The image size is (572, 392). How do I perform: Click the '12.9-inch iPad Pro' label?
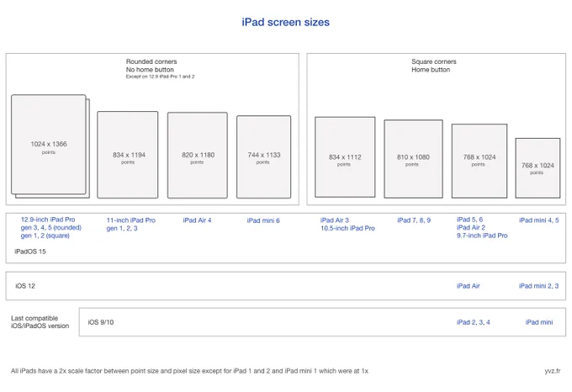48,220
